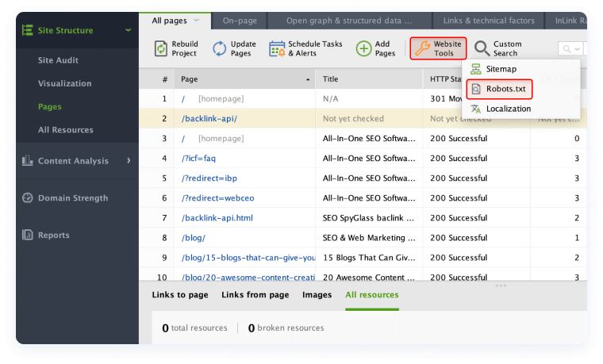Select Localization from the dropdown menu
The width and height of the screenshot is (603, 364).
coord(508,109)
